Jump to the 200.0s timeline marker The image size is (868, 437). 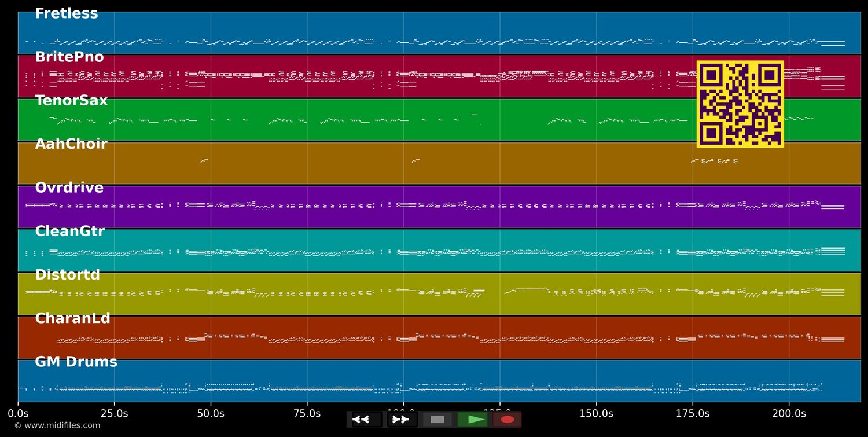tap(789, 414)
